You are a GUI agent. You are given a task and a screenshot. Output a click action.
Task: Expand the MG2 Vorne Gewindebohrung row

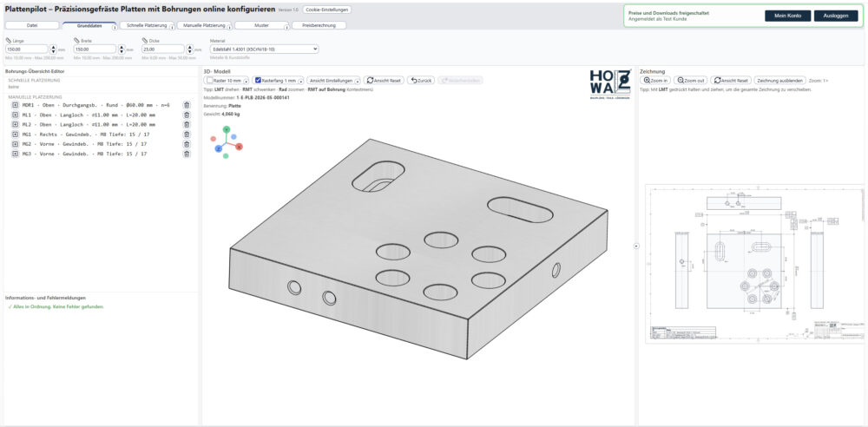tap(15, 144)
